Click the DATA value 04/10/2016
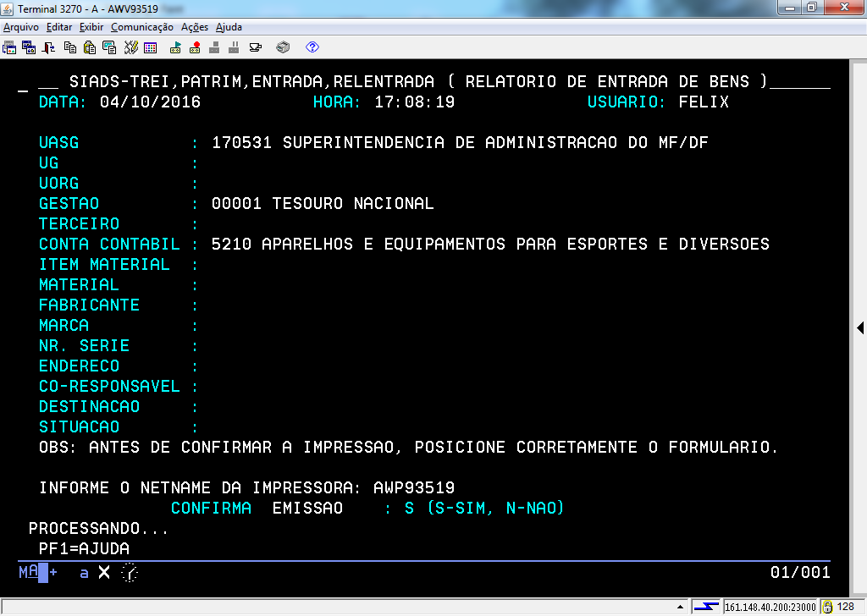Viewport: 867px width, 616px height. [151, 102]
